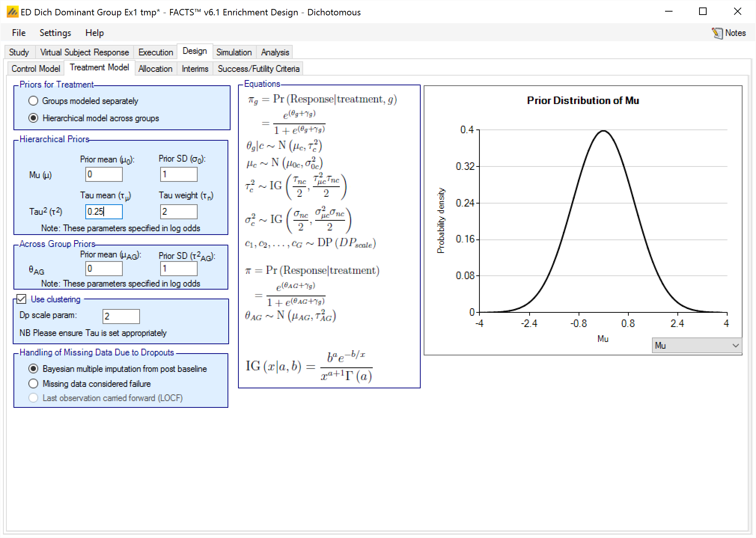Maximize the FACTS window
The height and width of the screenshot is (538, 756).
pyautogui.click(x=703, y=12)
